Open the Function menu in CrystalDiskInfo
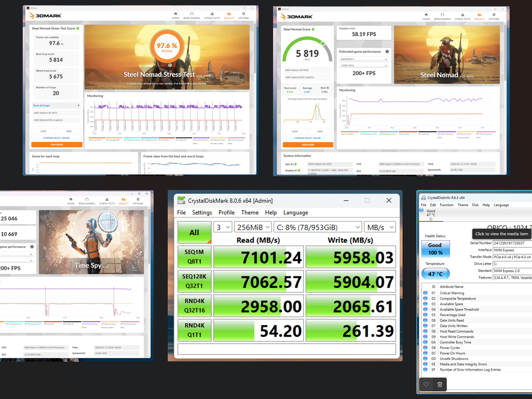 (x=447, y=205)
